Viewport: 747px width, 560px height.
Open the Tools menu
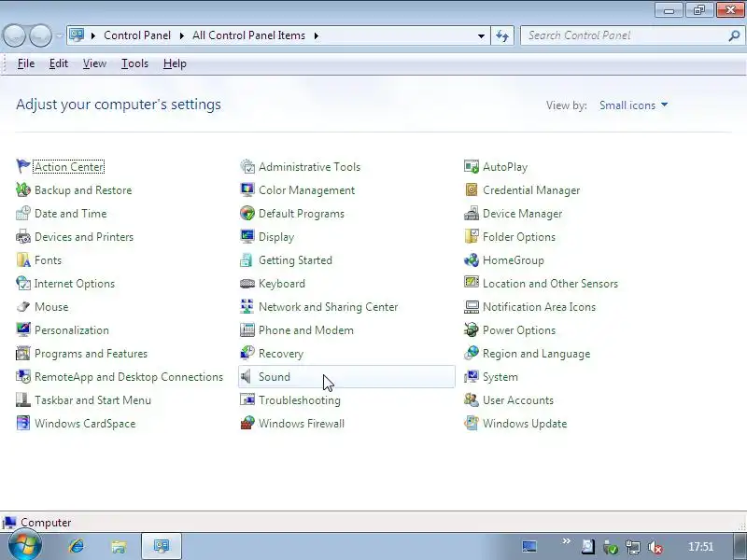tap(134, 63)
